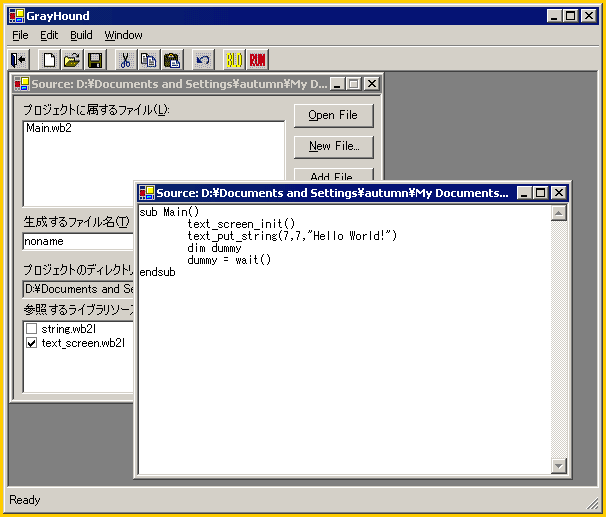The width and height of the screenshot is (606, 517).
Task: Create a new file via toolbar icon
Action: [x=49, y=60]
